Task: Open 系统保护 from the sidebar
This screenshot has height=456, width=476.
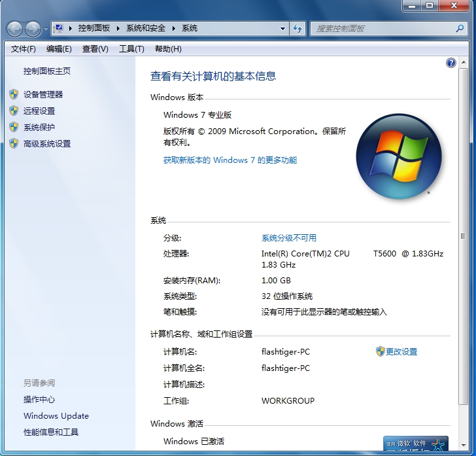Action: click(x=39, y=128)
